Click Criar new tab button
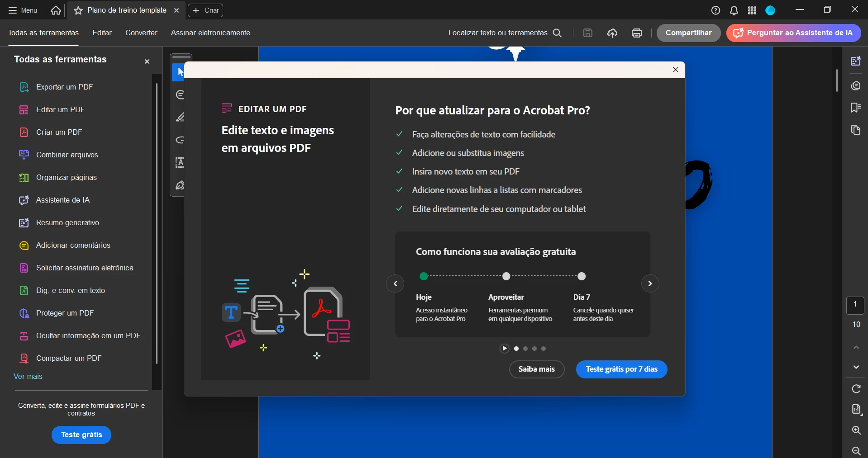The width and height of the screenshot is (868, 458). pyautogui.click(x=205, y=10)
